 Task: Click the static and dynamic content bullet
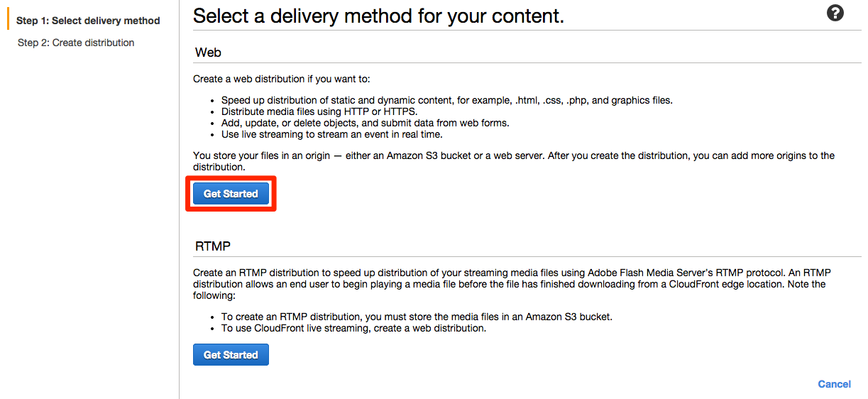pyautogui.click(x=447, y=100)
